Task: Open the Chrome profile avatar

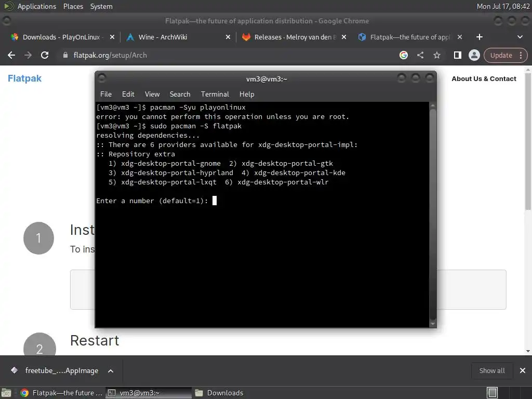Action: point(474,55)
